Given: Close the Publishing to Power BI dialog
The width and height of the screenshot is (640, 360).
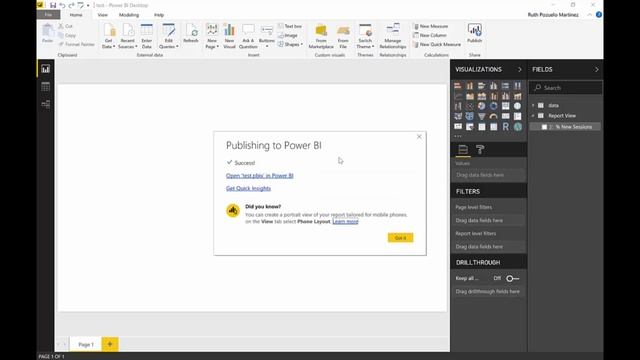Looking at the screenshot, I should tap(419, 137).
